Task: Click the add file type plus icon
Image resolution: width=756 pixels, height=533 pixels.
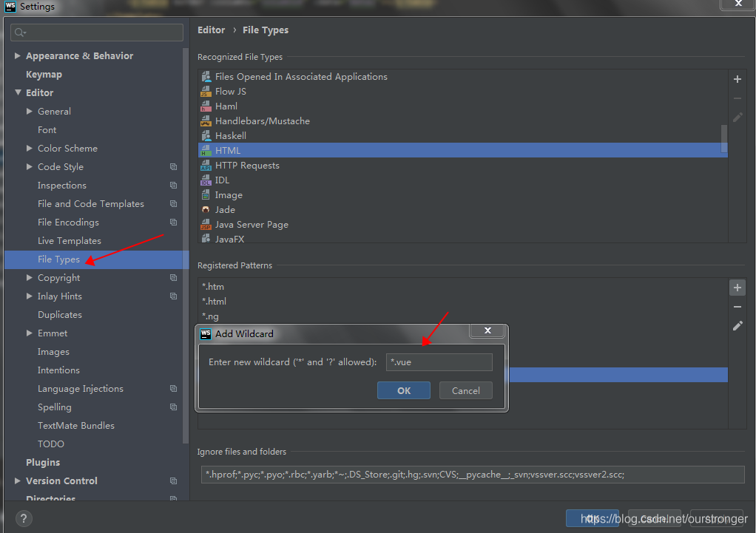Action: pos(738,80)
